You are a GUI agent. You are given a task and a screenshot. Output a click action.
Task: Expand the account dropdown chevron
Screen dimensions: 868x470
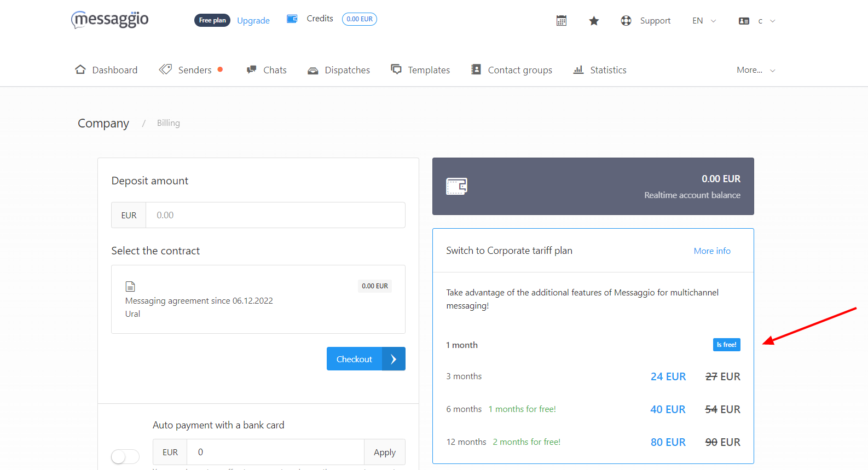pyautogui.click(x=773, y=21)
